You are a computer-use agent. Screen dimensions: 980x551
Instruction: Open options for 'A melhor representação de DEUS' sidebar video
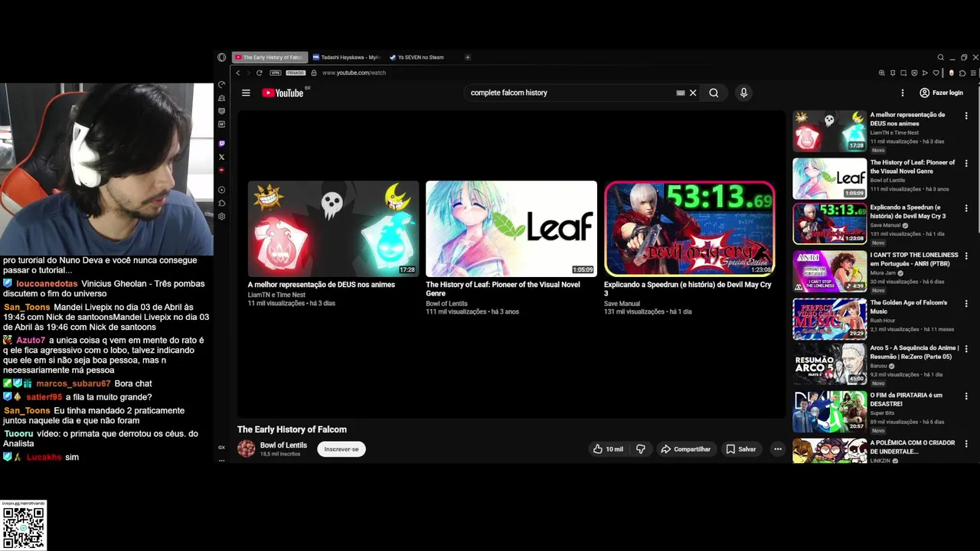coord(966,116)
